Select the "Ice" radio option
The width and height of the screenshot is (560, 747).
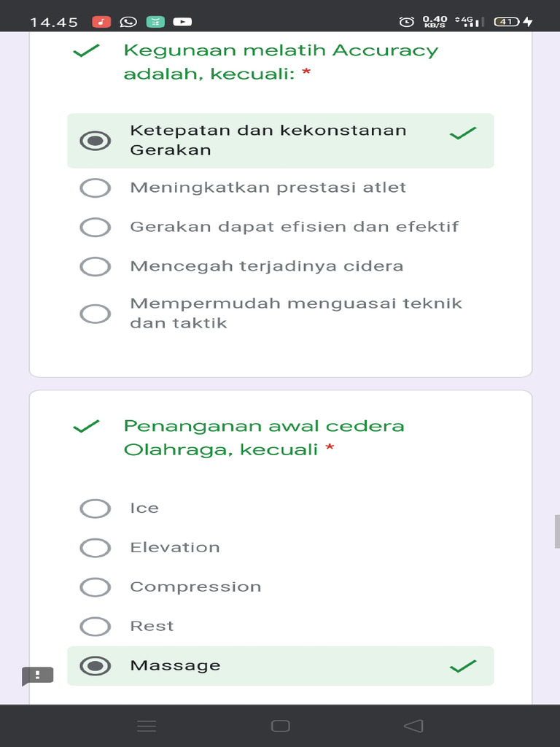coord(96,508)
